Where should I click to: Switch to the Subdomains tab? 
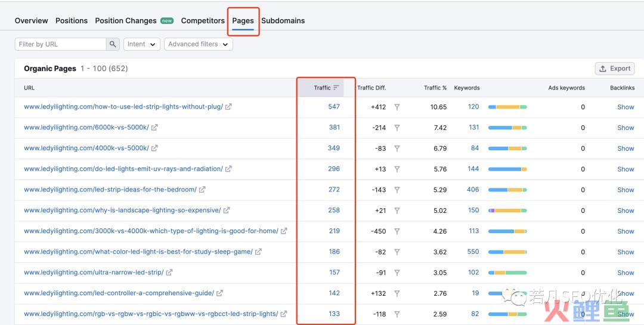pyautogui.click(x=283, y=20)
